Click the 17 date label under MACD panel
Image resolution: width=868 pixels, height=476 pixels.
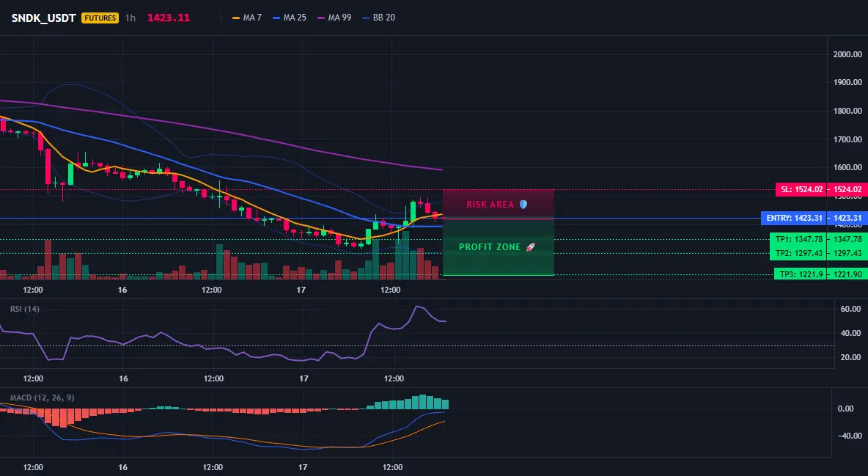(303, 467)
